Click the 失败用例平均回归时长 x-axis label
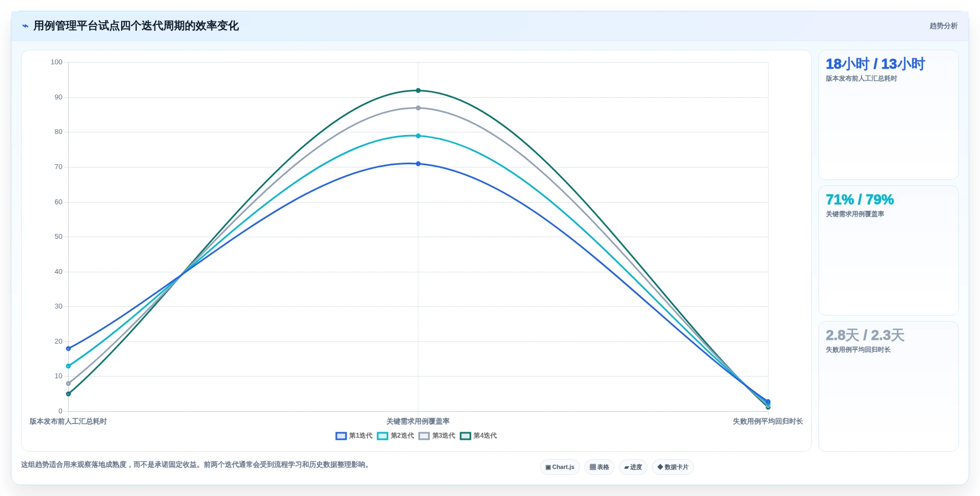Viewport: 980px width, 496px height. click(768, 421)
